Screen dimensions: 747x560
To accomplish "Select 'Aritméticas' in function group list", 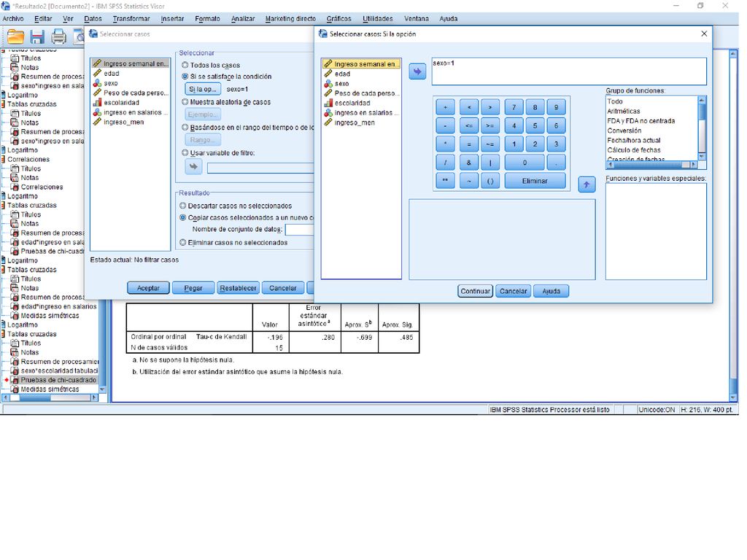I will click(624, 111).
